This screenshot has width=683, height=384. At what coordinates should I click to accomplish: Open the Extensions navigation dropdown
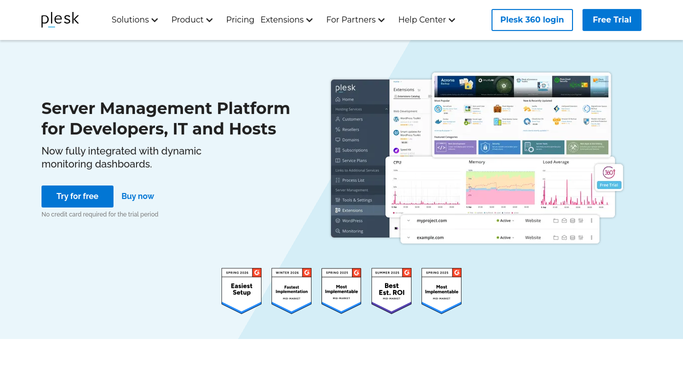coord(287,20)
